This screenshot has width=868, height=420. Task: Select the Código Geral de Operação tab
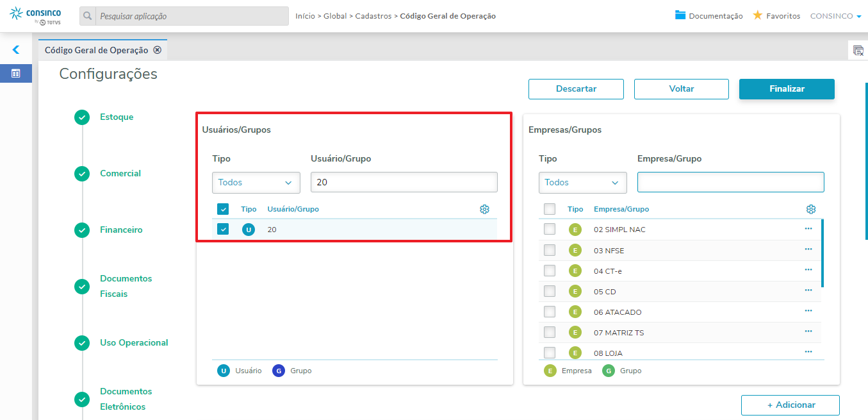click(97, 50)
